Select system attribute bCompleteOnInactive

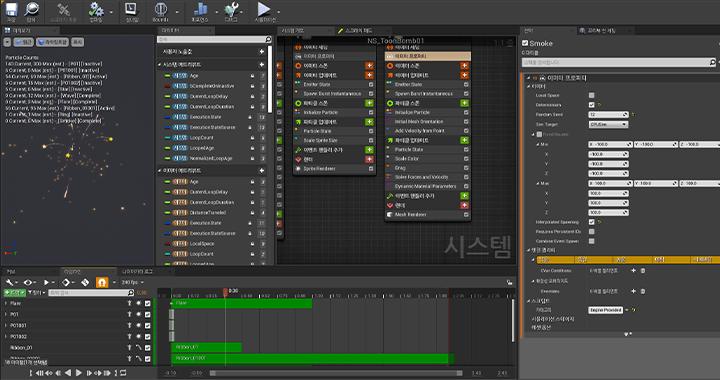(212, 86)
